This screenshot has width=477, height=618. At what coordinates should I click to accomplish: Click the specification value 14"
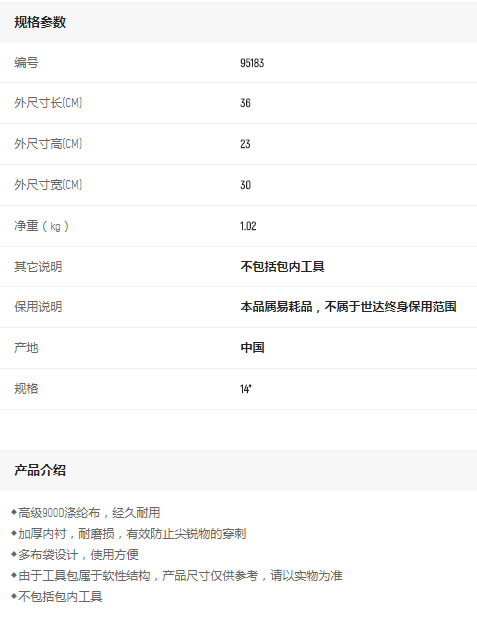(x=246, y=389)
